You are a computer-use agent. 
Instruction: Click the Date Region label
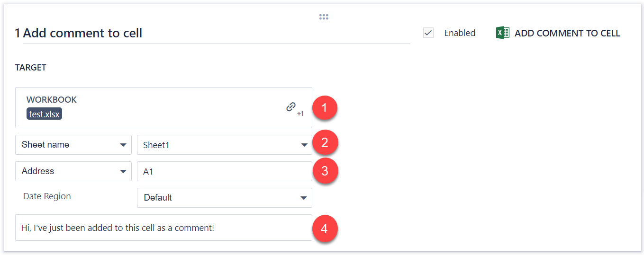pos(47,196)
